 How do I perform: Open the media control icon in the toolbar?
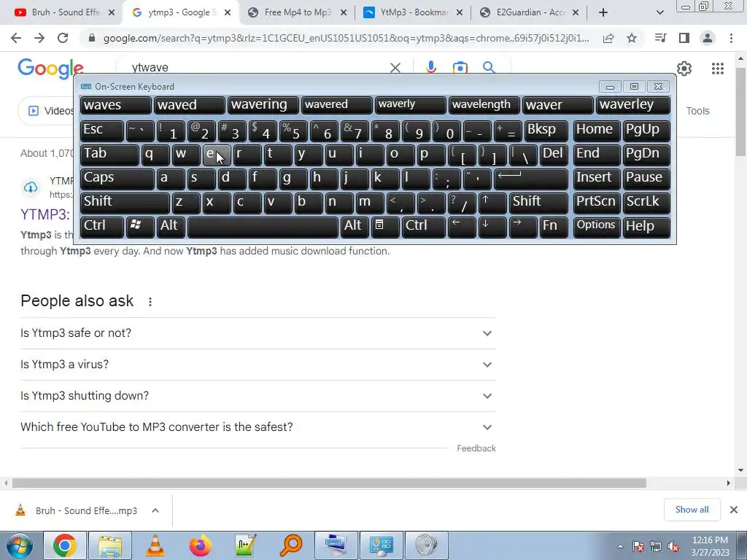coord(660,38)
